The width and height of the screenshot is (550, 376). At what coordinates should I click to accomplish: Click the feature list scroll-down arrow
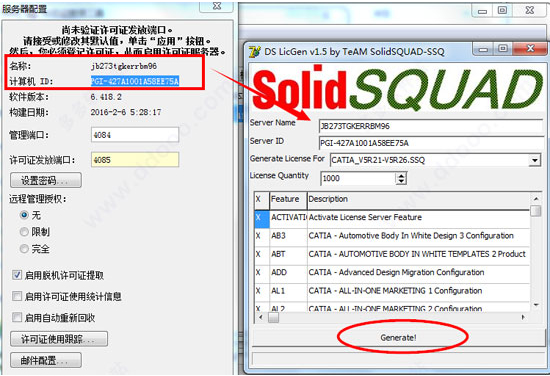pos(536,305)
